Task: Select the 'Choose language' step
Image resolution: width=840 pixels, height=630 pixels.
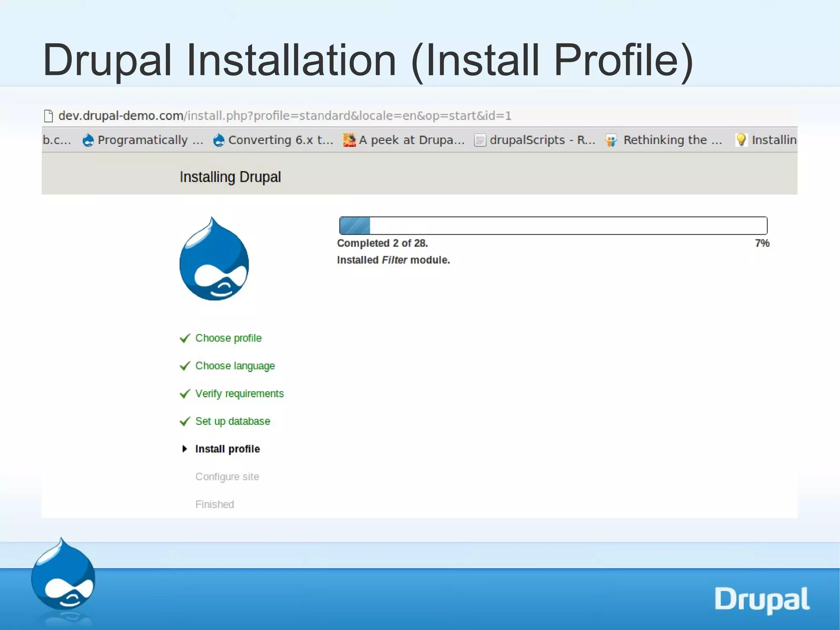Action: pos(235,366)
